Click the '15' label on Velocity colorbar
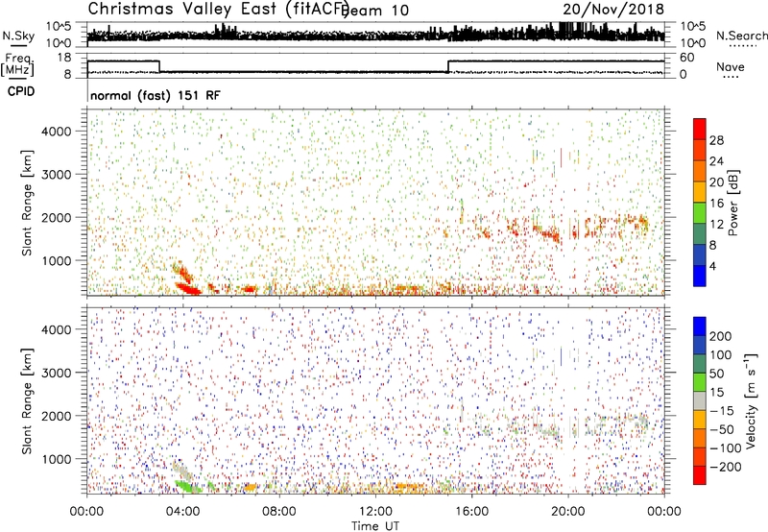This screenshot has height=532, width=768. point(717,392)
